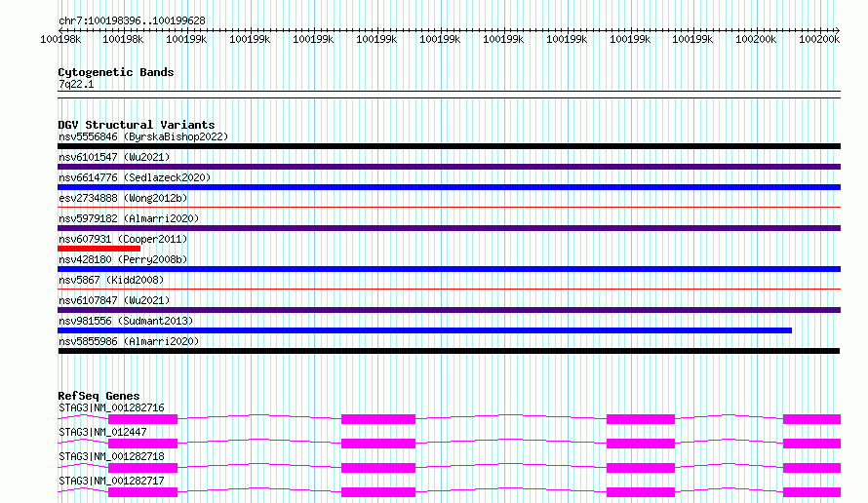
Task: Open the esv2734888 (Wong2012b) label
Action: [123, 198]
